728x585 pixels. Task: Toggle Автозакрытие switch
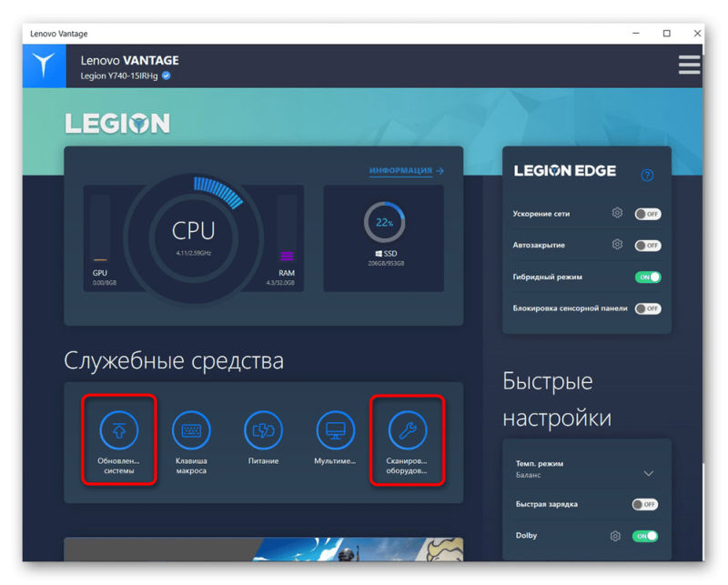click(648, 246)
